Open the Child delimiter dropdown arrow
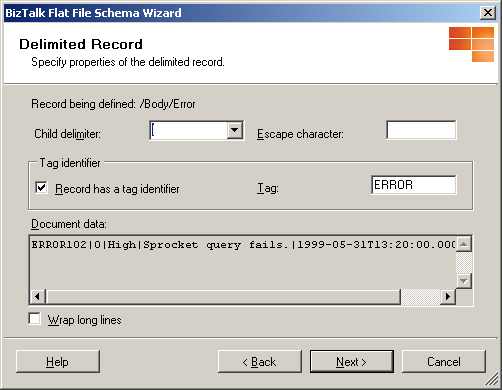Image resolution: width=502 pixels, height=390 pixels. [x=235, y=130]
